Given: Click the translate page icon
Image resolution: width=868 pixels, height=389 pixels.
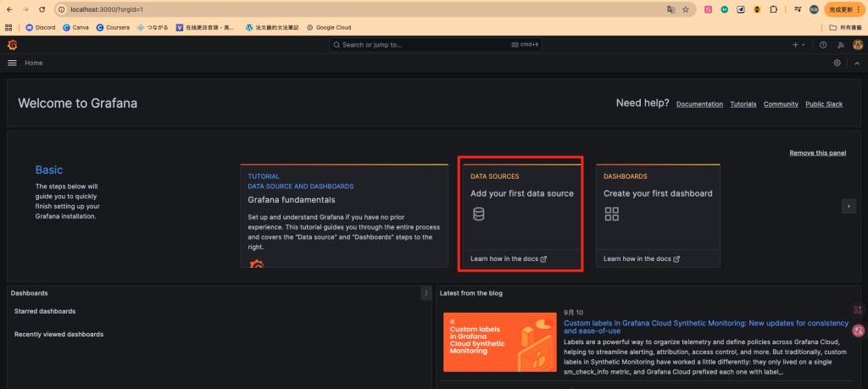Looking at the screenshot, I should coord(671,9).
